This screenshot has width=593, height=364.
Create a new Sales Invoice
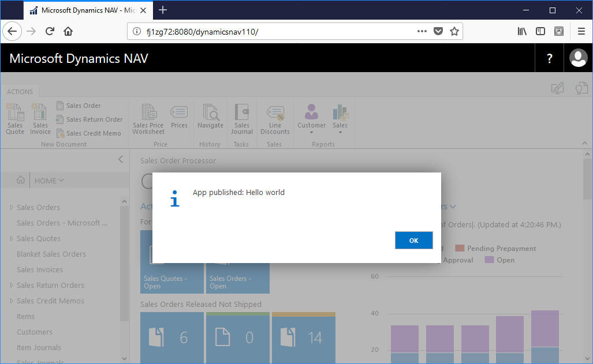[40, 119]
